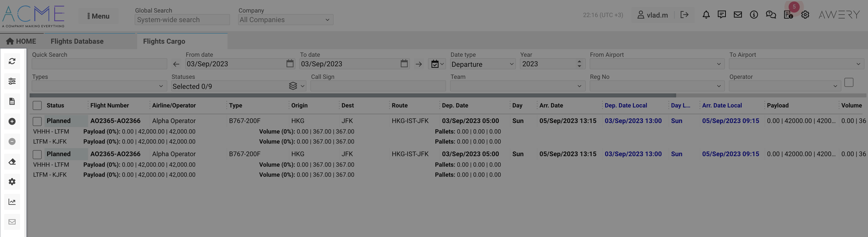Open the filter sliders icon in sidebar
Viewport: 868px width, 237px height.
[x=12, y=81]
